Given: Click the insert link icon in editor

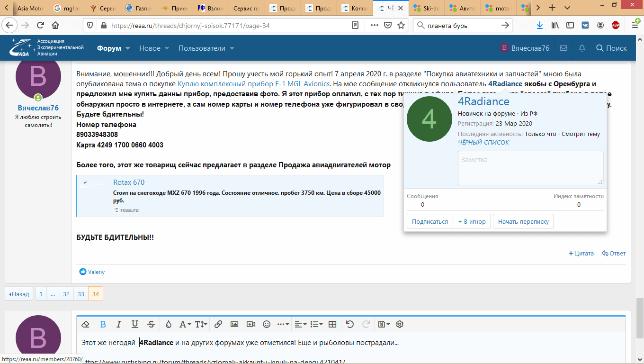Looking at the screenshot, I should (218, 324).
